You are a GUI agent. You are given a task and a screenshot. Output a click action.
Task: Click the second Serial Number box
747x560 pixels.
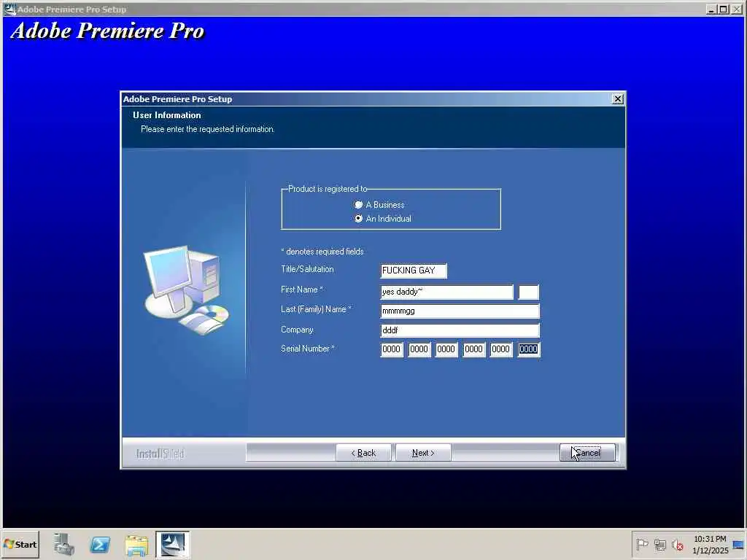coord(419,349)
